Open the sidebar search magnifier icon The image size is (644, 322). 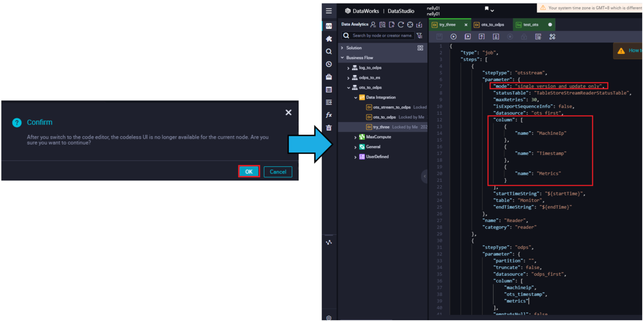(329, 52)
